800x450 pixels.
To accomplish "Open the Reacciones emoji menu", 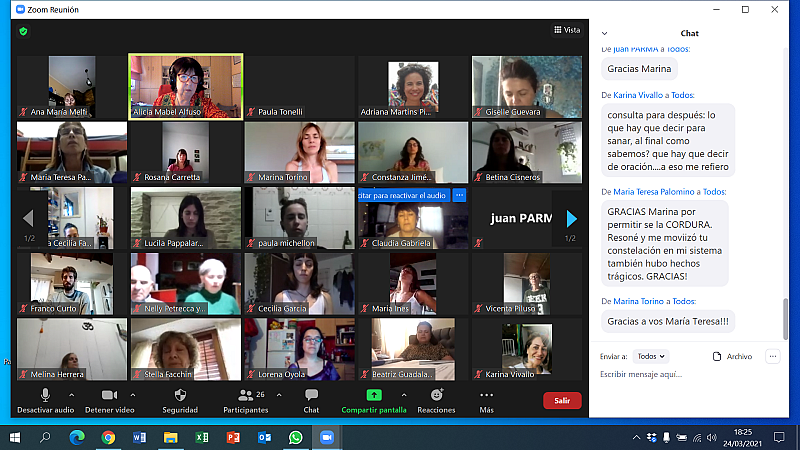I will pos(436,400).
